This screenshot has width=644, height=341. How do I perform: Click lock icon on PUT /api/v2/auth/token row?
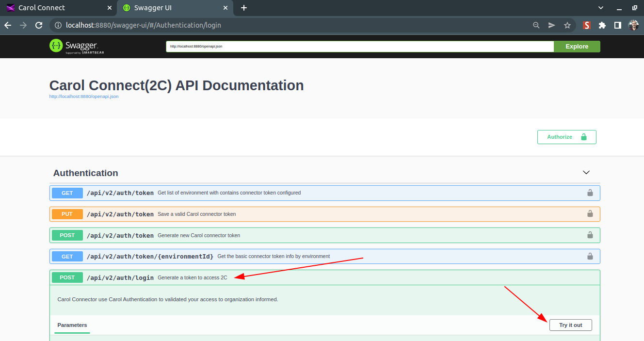point(590,213)
